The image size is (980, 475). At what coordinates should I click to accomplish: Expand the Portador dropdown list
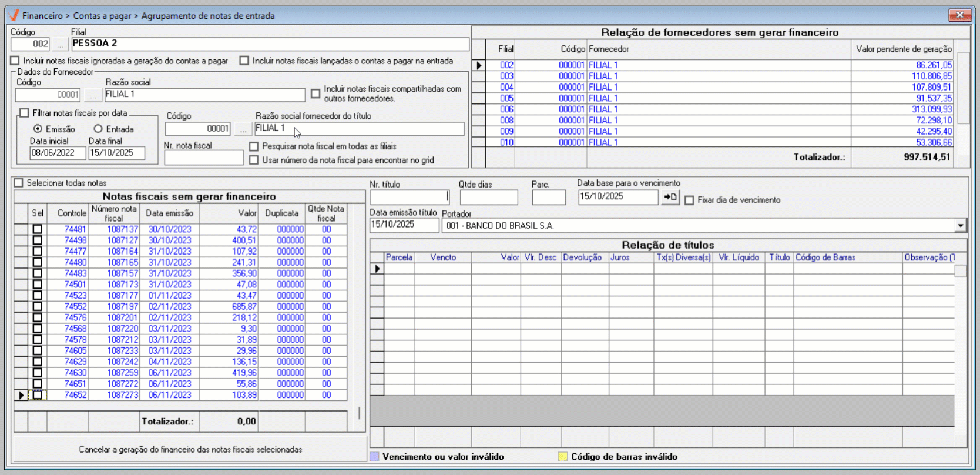pos(960,226)
